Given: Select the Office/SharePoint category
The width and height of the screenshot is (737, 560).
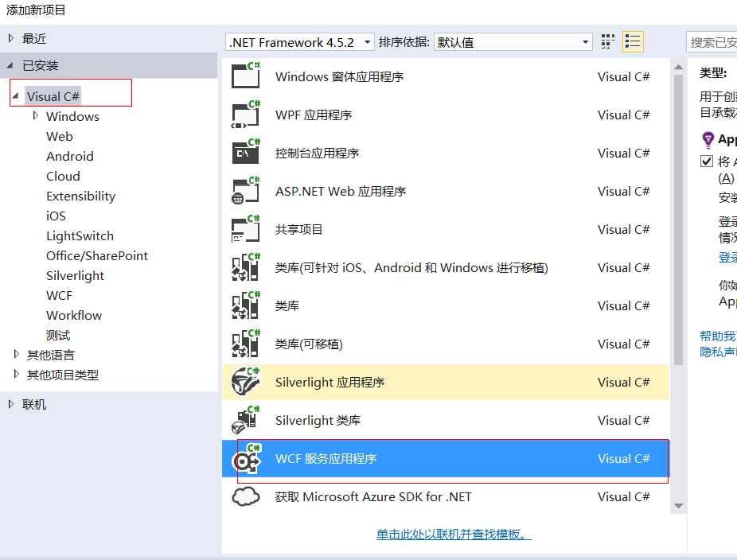Looking at the screenshot, I should click(97, 255).
